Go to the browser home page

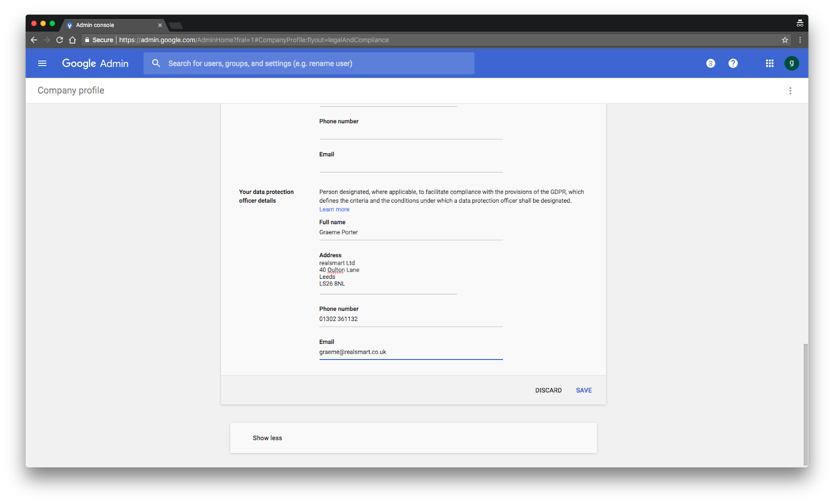72,40
